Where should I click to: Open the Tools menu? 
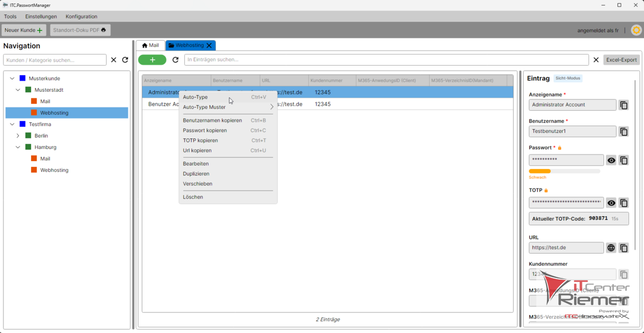(x=10, y=17)
